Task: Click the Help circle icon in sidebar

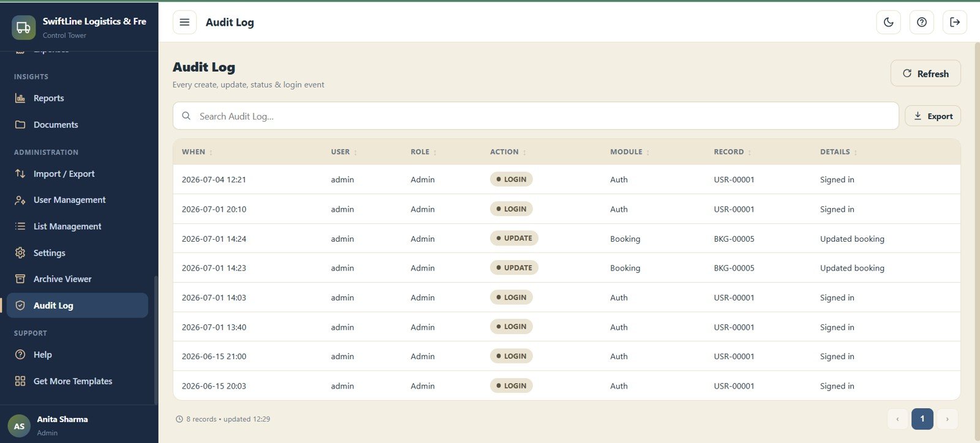Action: tap(20, 354)
